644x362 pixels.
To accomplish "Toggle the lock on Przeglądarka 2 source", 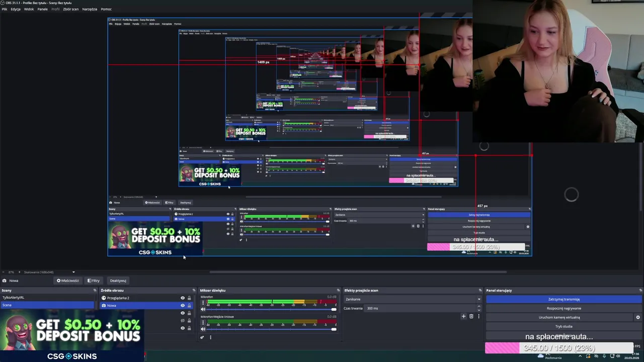I will pos(189,298).
